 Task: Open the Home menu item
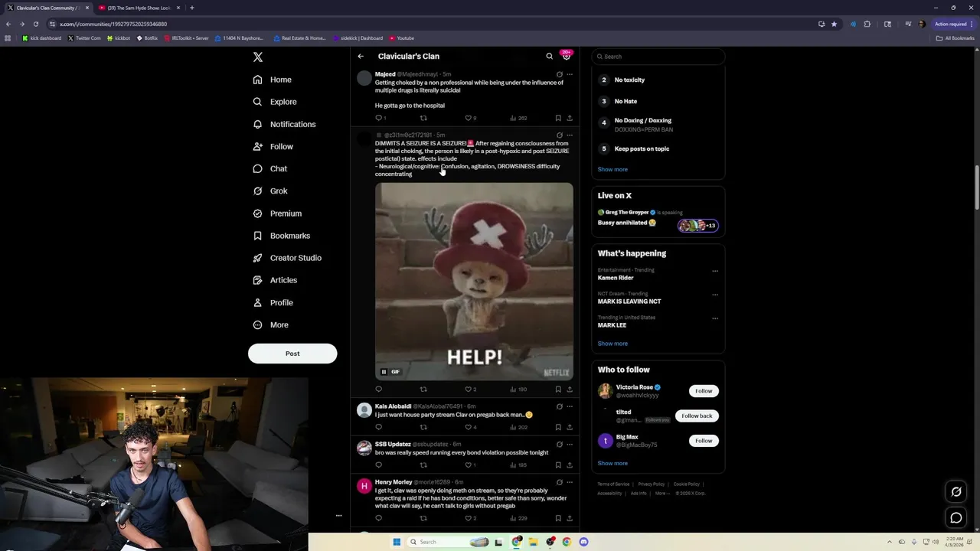tap(273, 80)
